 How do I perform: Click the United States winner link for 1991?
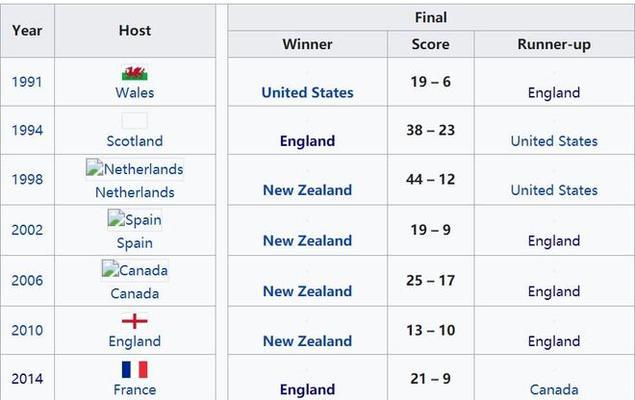point(307,92)
